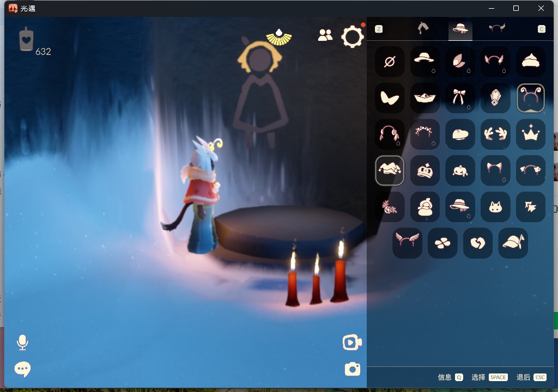Image resolution: width=558 pixels, height=392 pixels.
Task: Pick the pumpkin hat item
Action: (460, 170)
